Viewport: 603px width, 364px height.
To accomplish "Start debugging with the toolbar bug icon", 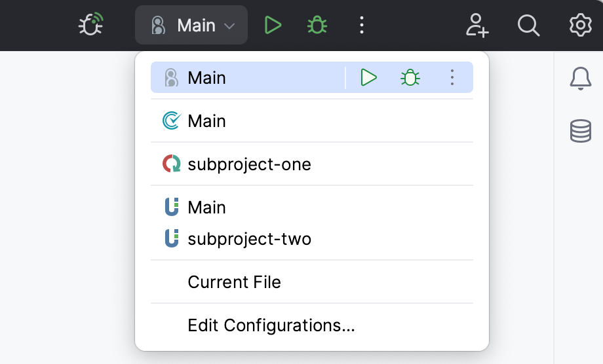I will pyautogui.click(x=317, y=26).
